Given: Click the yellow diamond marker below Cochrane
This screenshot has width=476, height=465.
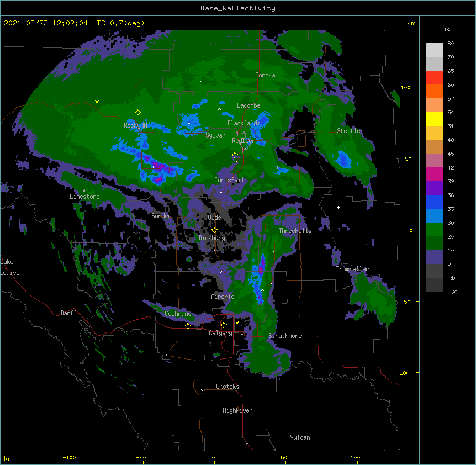Looking at the screenshot, I should 188,326.
